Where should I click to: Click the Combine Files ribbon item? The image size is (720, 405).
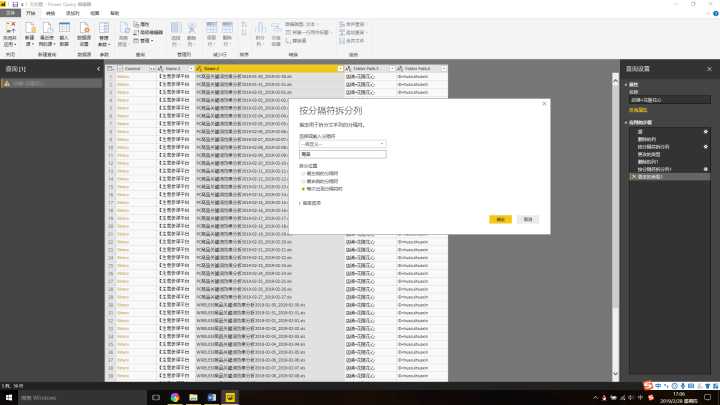(x=352, y=41)
